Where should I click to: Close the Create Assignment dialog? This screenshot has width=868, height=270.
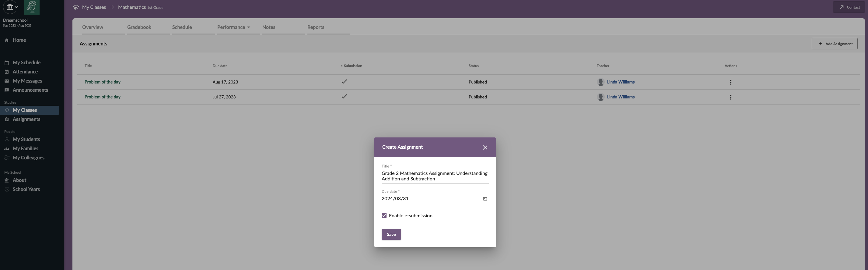pos(485,147)
